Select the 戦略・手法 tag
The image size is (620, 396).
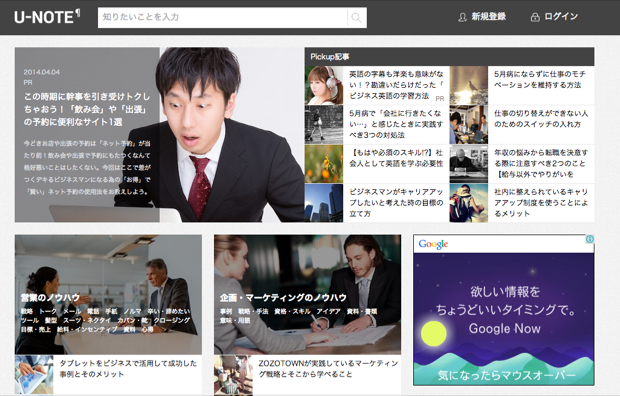point(253,311)
